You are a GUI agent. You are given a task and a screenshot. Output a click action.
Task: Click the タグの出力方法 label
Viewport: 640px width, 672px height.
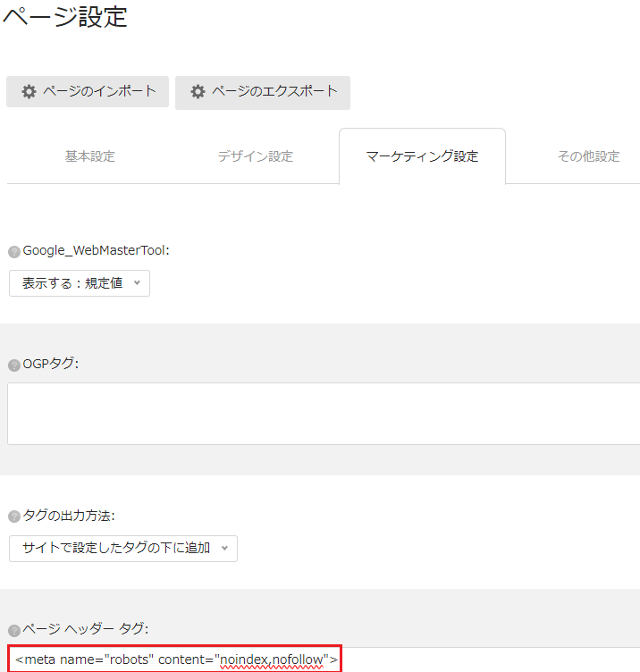69,516
